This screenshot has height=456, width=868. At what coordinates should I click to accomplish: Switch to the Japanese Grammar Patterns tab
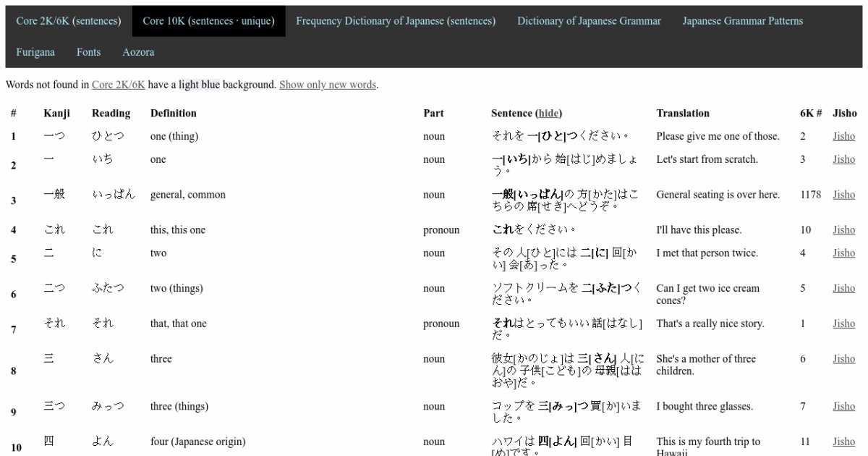tap(742, 21)
